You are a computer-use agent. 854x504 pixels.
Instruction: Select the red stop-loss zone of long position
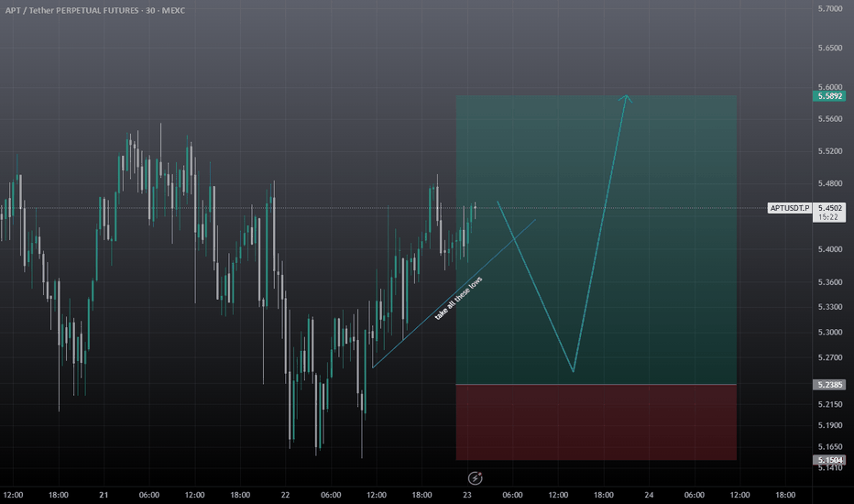(596, 422)
